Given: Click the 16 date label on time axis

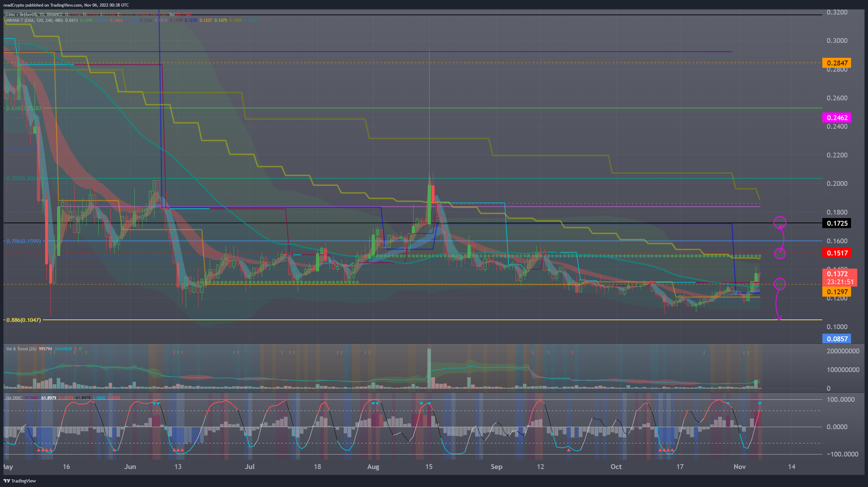Looking at the screenshot, I should click(x=66, y=467).
